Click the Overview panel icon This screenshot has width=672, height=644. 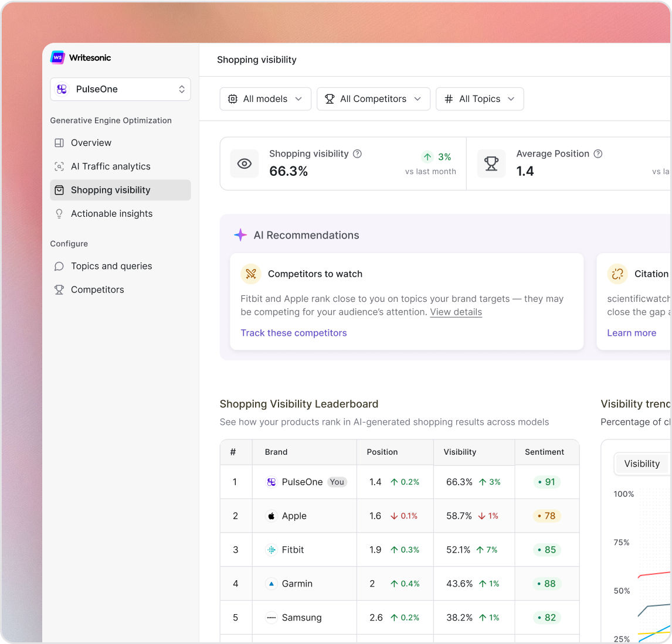click(59, 143)
